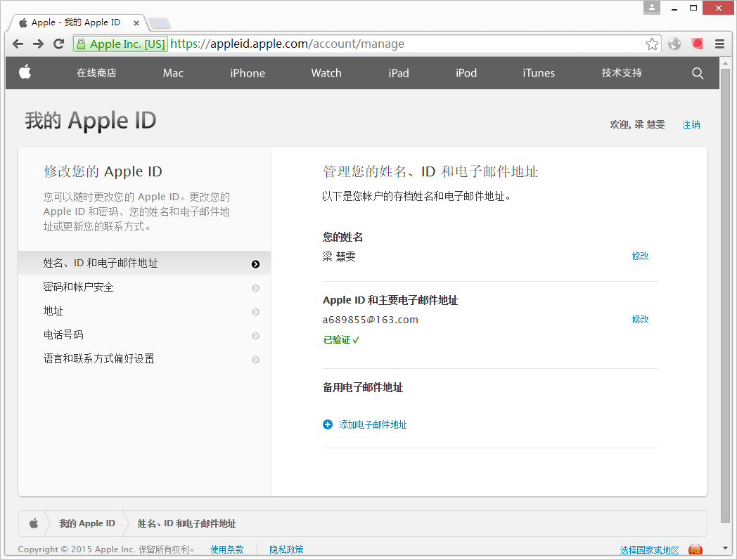Click 添加电子邮件地址 link
The height and width of the screenshot is (560, 737).
click(x=373, y=424)
